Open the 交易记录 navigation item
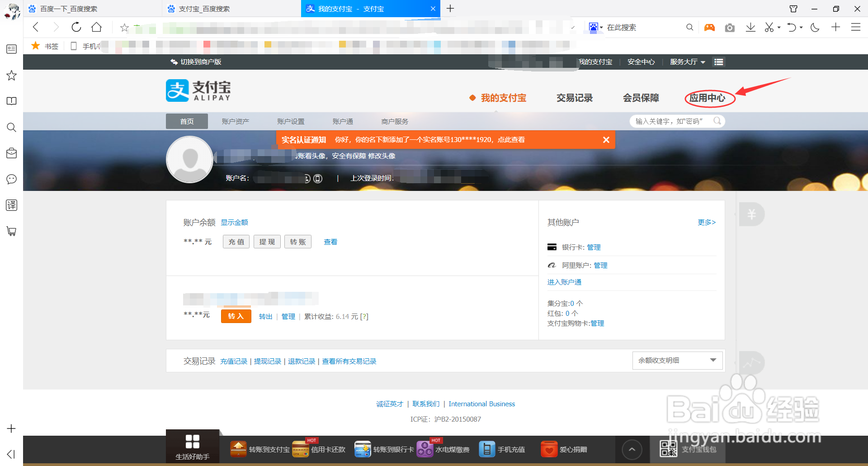Screen dimensions: 868x466 575,98
